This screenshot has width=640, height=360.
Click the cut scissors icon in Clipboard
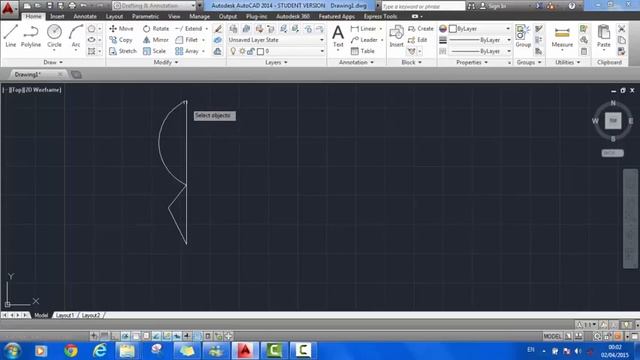(x=621, y=29)
